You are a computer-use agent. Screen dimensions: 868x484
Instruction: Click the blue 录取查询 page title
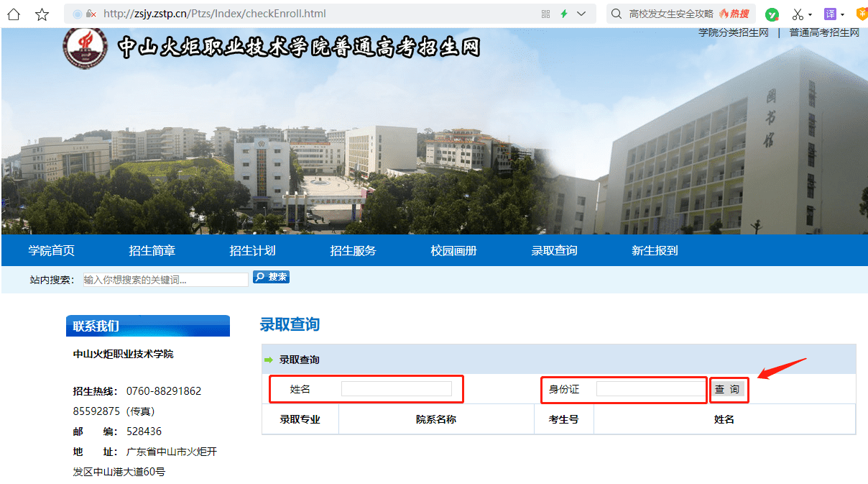[x=290, y=325]
